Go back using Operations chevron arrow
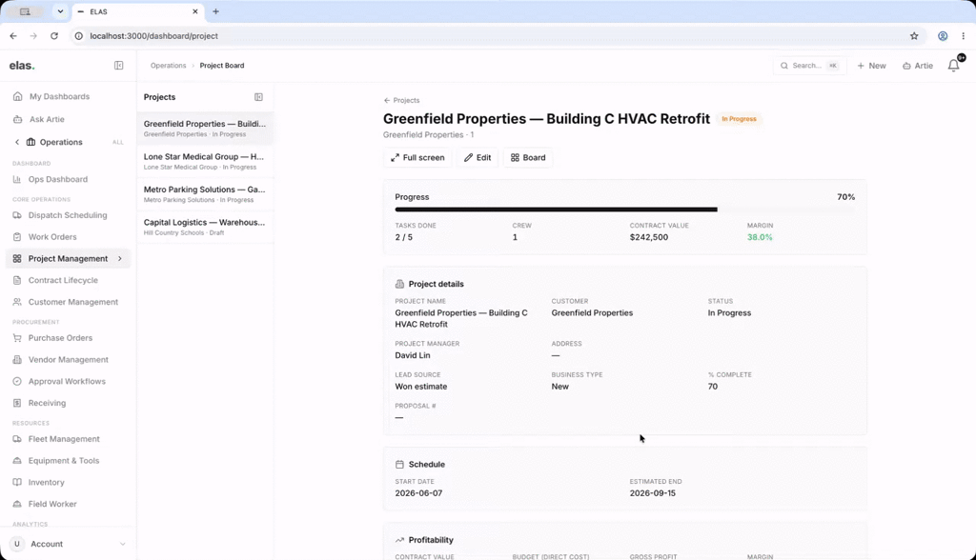This screenshot has width=976, height=560. [x=17, y=142]
